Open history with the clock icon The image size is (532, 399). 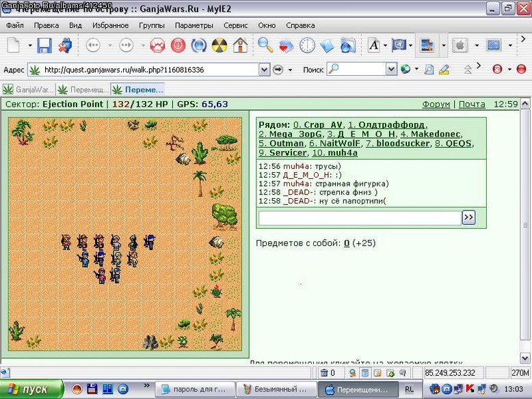click(307, 45)
